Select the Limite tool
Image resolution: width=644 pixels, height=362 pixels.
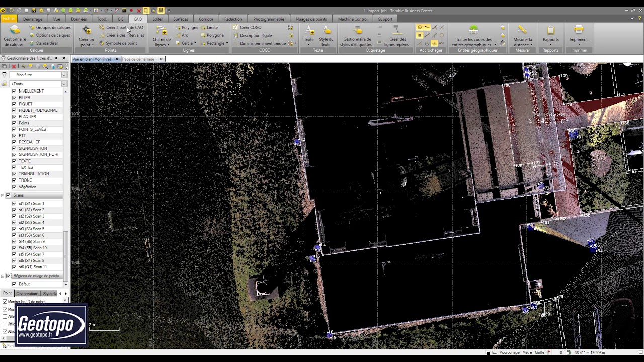point(209,28)
